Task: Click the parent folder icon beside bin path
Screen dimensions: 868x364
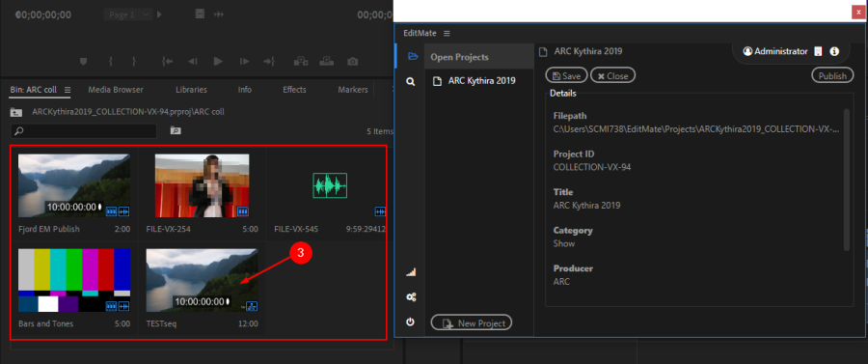Action: click(16, 112)
